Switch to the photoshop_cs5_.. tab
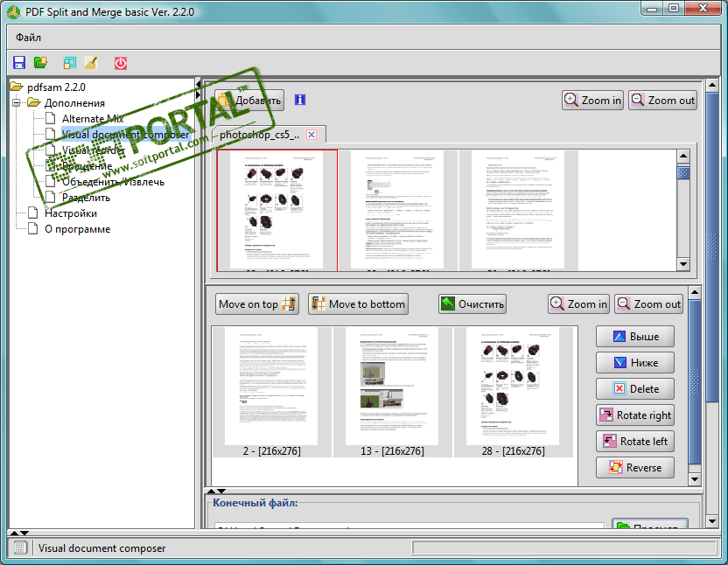 pos(259,135)
